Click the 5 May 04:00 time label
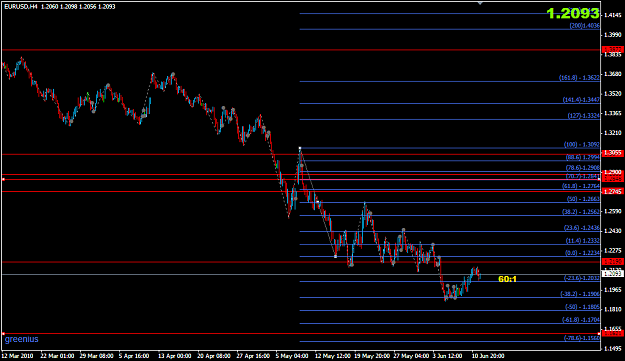Image resolution: width=625 pixels, height=361 pixels. point(292,356)
